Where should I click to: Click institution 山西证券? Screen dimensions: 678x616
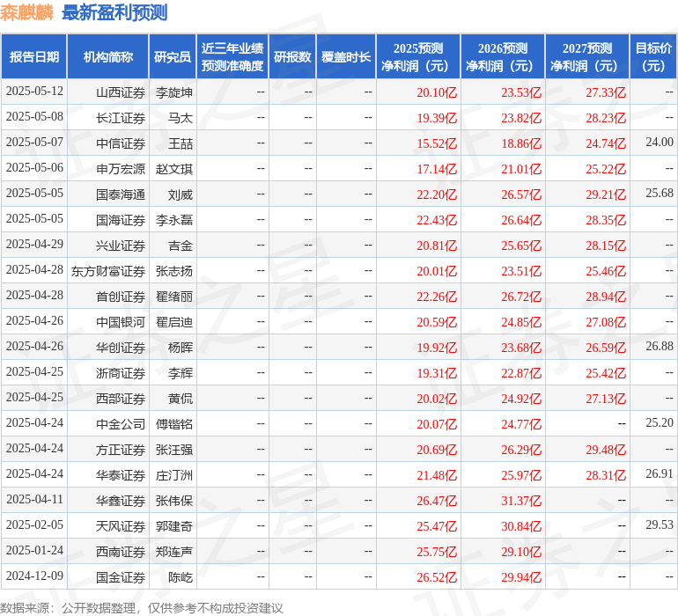pyautogui.click(x=121, y=92)
